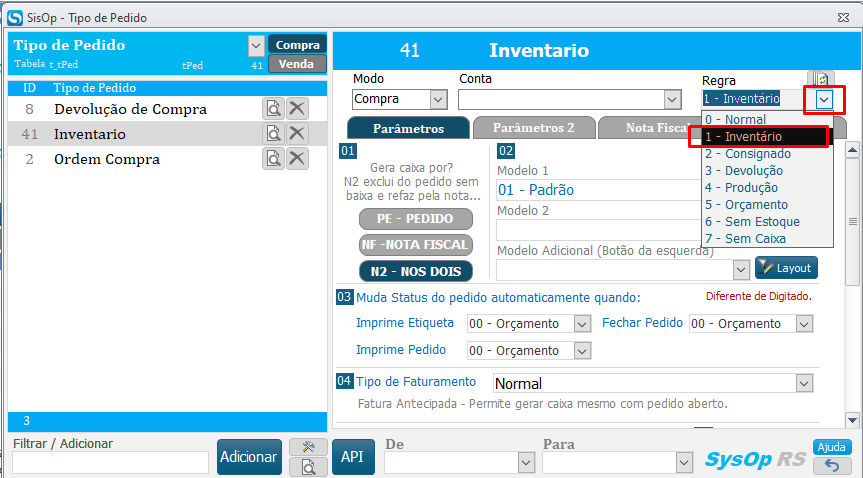Screen dimensions: 863x478
Task: Click the back arrow under Ajuda
Action: [x=832, y=465]
